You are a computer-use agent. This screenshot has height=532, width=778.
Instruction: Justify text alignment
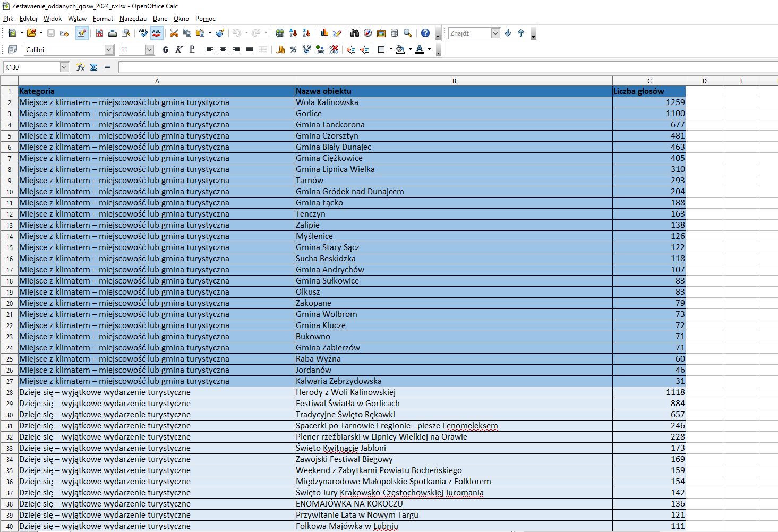pyautogui.click(x=250, y=49)
